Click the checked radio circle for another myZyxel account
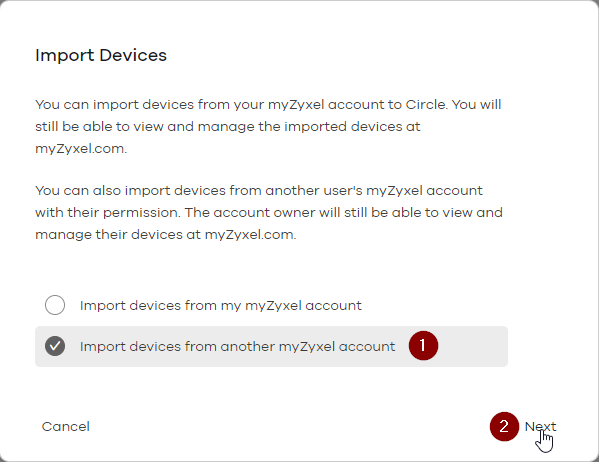The width and height of the screenshot is (599, 462). pyautogui.click(x=55, y=346)
